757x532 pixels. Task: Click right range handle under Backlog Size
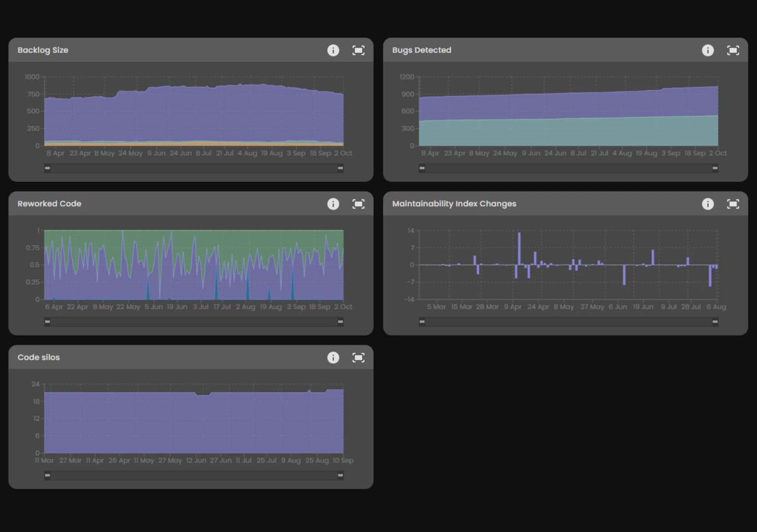tap(340, 168)
